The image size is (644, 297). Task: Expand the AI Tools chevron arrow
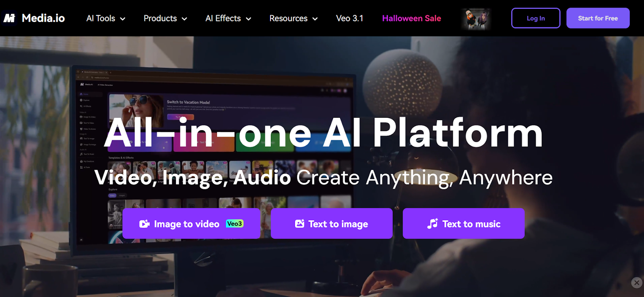tap(123, 19)
